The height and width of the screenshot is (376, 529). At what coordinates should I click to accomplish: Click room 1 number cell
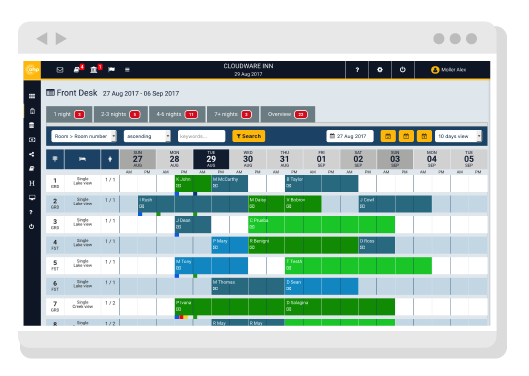point(55,183)
